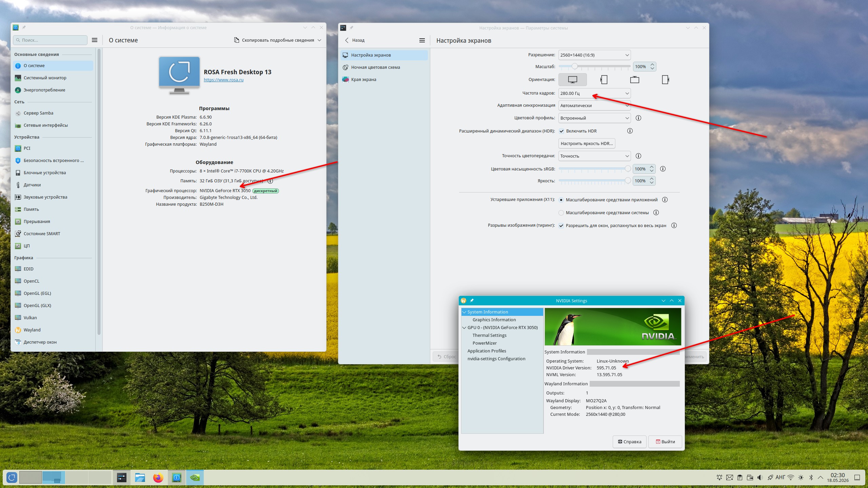Open Системный монитор in Info Center sidebar
This screenshot has height=488, width=868.
(53, 78)
